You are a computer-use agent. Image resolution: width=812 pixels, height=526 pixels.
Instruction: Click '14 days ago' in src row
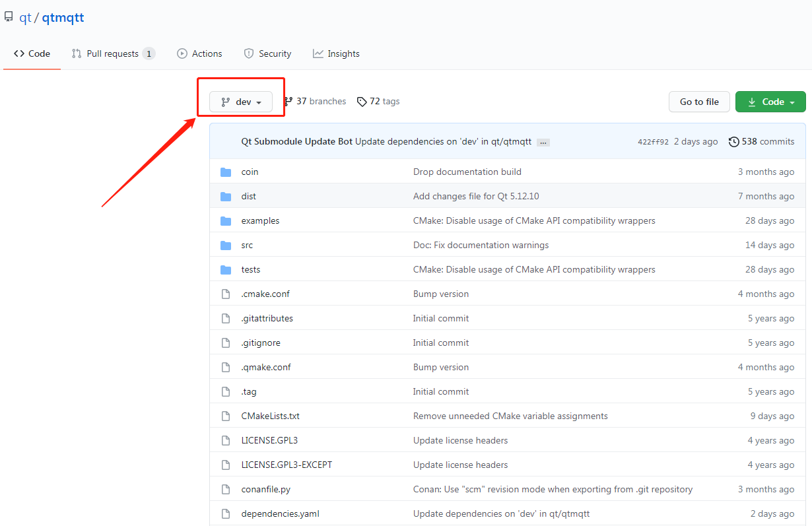770,246
